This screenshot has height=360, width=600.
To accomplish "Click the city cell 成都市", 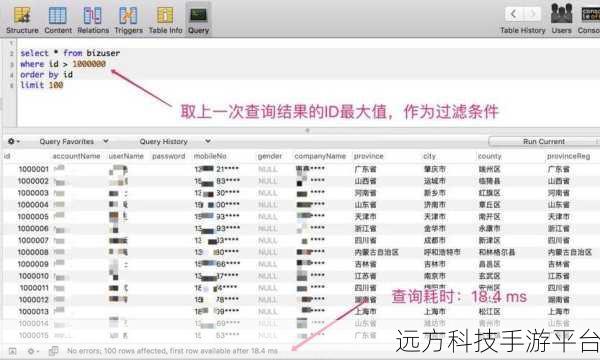I will pos(435,240).
